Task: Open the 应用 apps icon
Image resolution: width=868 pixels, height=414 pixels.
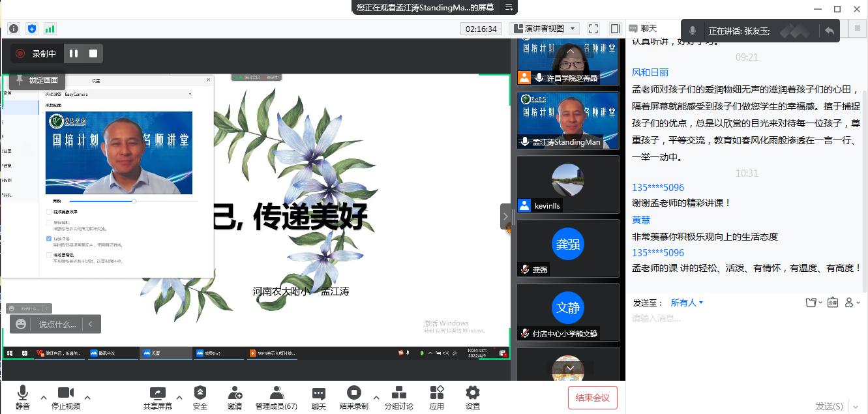Action: pyautogui.click(x=437, y=393)
